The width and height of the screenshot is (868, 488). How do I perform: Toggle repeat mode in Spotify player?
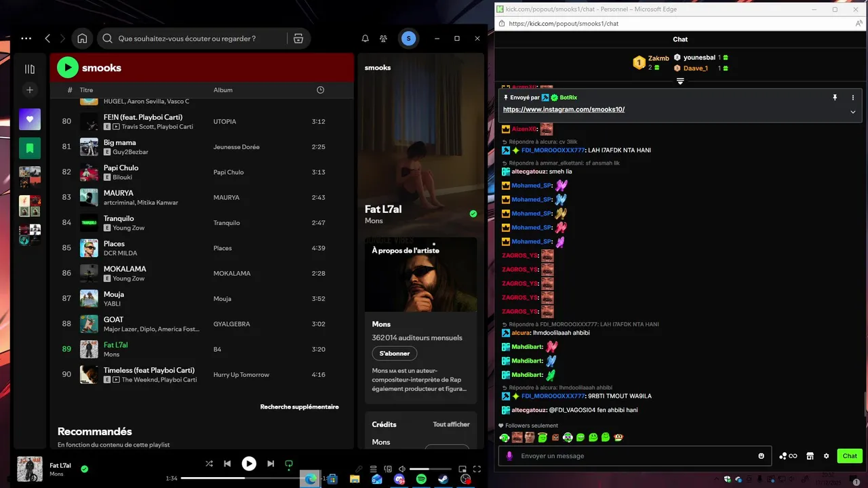tap(289, 464)
